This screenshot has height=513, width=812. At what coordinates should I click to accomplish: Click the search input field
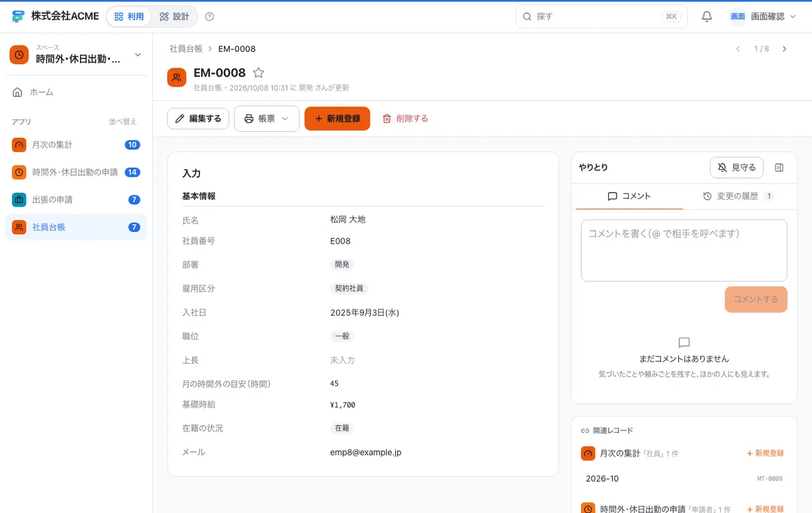tap(601, 16)
